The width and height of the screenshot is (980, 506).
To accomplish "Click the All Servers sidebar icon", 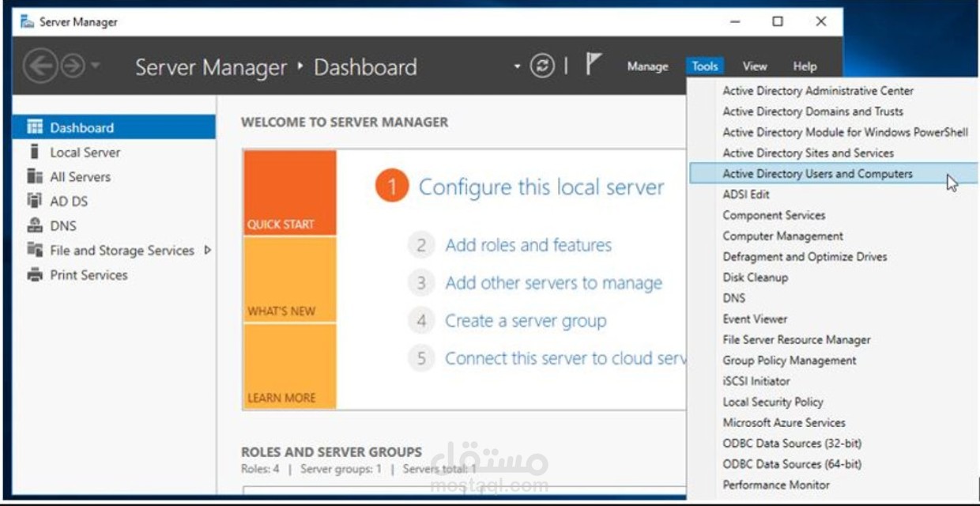I will point(35,176).
